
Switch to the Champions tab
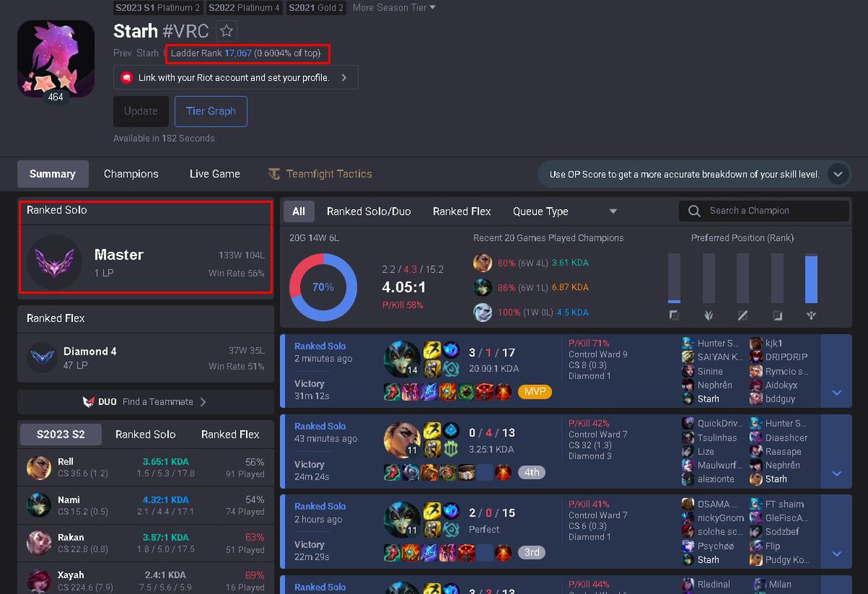pos(131,174)
